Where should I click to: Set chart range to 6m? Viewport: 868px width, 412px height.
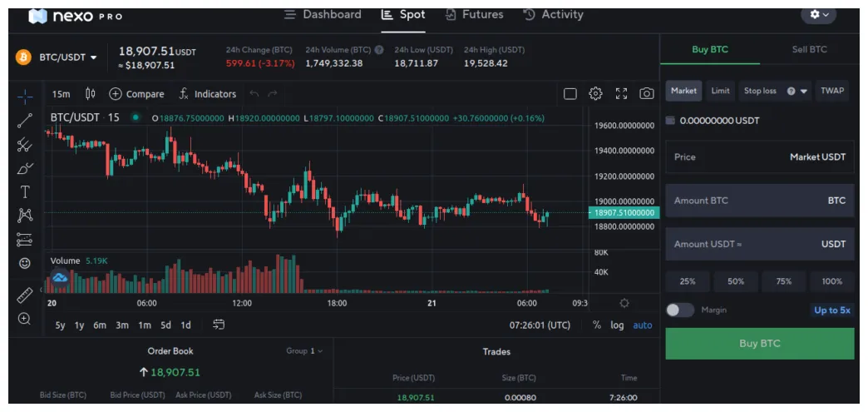point(100,325)
